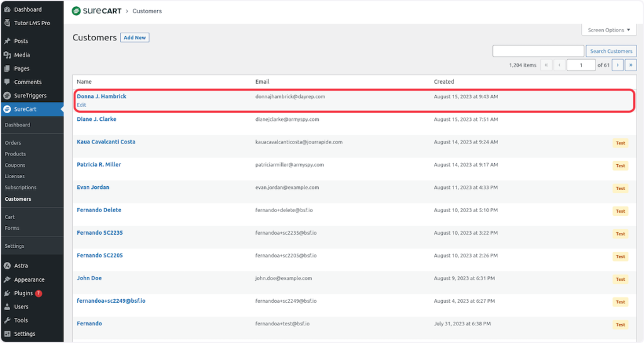Viewport: 644px width, 343px height.
Task: Click Edit link under Donna J. Hambrick
Action: pos(82,105)
